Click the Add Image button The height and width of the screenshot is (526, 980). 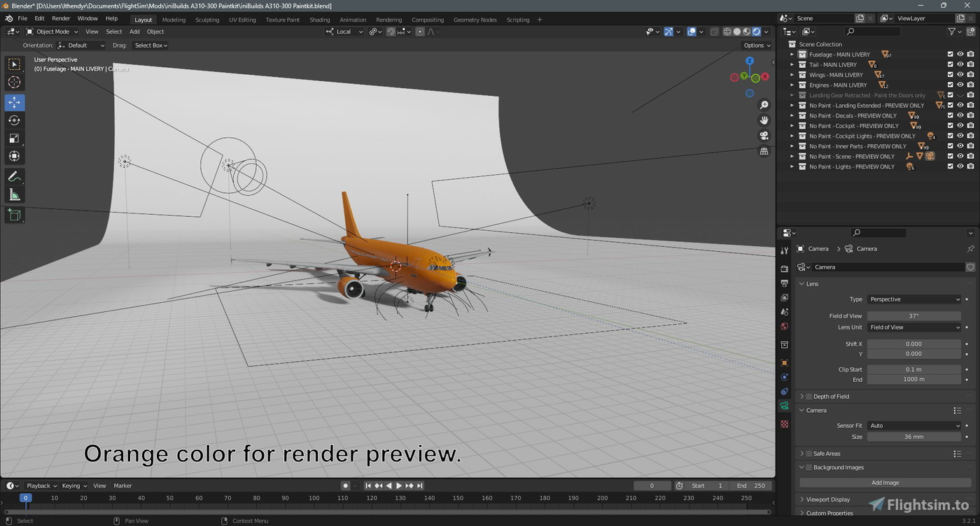click(x=884, y=482)
